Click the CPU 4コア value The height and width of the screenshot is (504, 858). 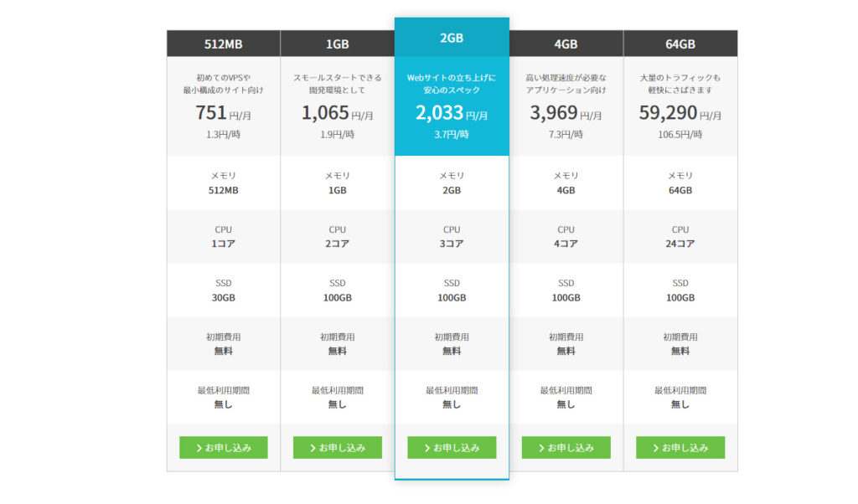pos(566,244)
